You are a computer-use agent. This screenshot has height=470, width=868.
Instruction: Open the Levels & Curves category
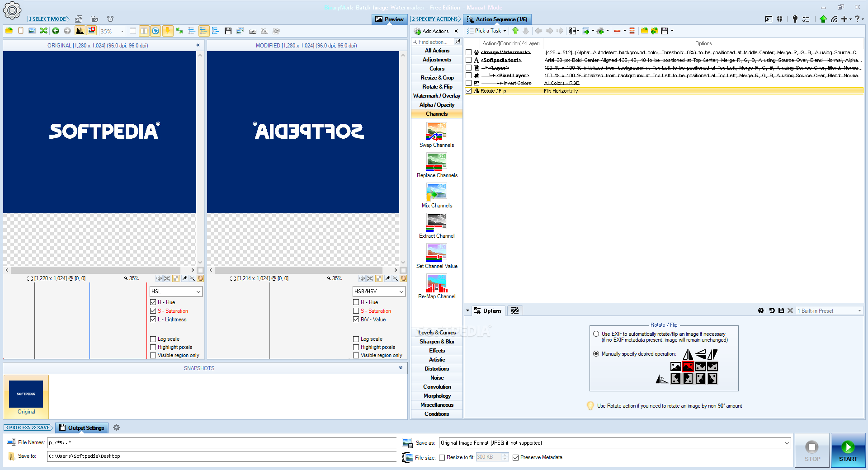coord(437,333)
